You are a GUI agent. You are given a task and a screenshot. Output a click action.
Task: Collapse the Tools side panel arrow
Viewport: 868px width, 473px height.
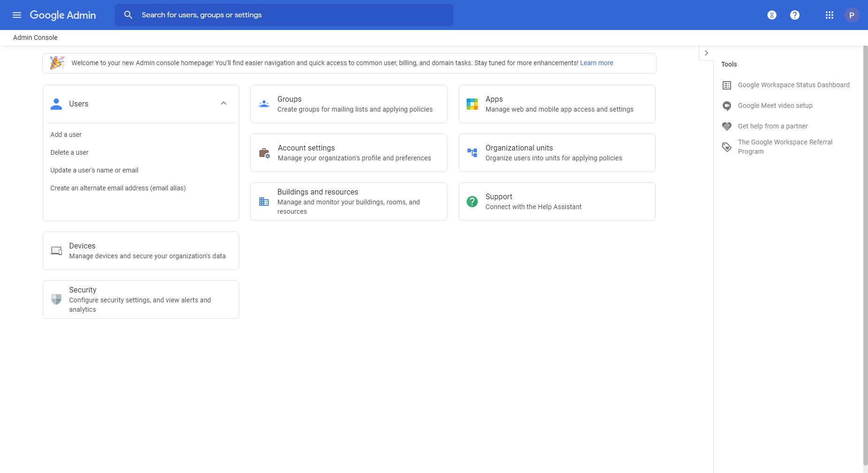point(706,53)
